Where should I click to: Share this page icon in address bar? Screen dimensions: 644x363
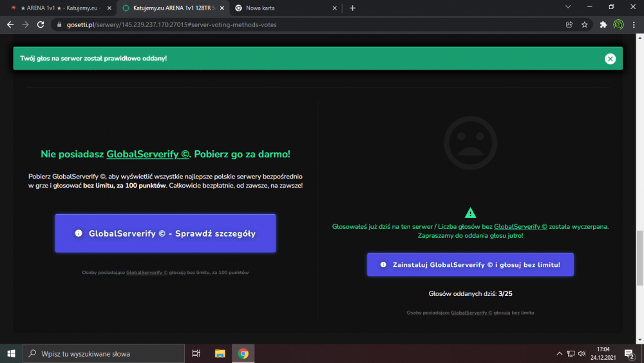point(569,25)
